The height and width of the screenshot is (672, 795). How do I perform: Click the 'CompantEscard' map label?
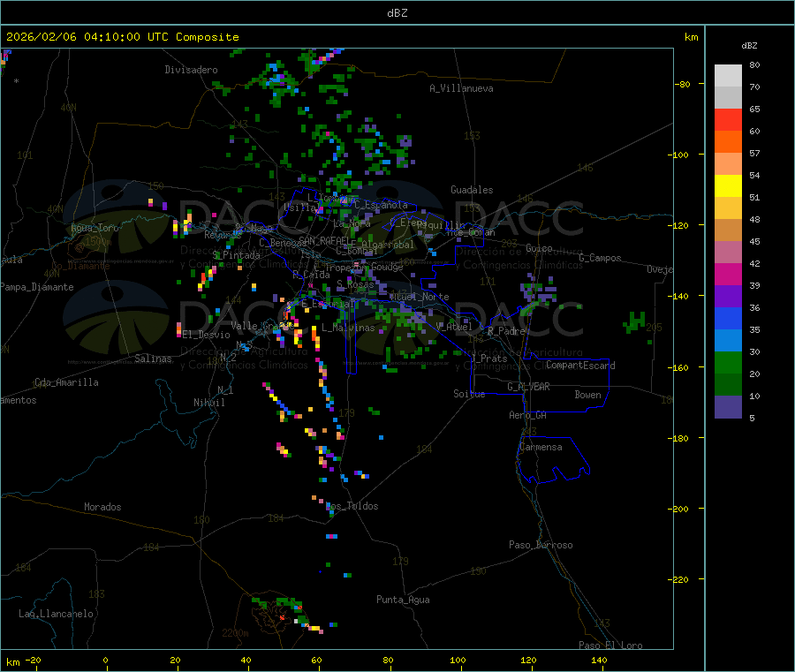[x=580, y=366]
